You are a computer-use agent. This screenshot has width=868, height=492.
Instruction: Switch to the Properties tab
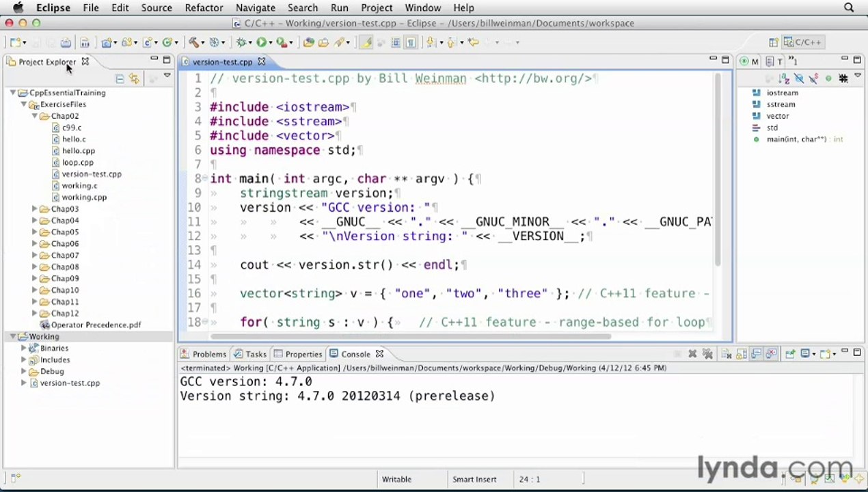298,354
